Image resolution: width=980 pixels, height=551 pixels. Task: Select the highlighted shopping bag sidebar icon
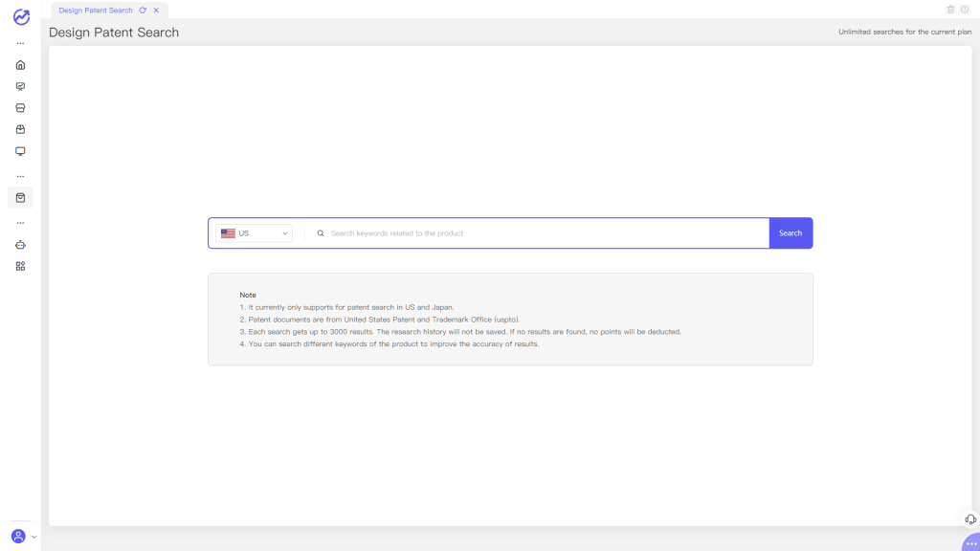(x=21, y=198)
